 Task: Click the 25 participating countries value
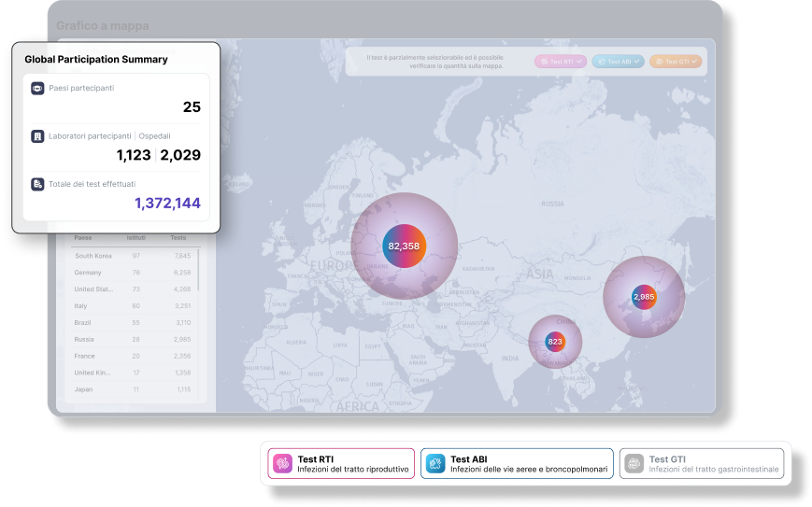[192, 107]
